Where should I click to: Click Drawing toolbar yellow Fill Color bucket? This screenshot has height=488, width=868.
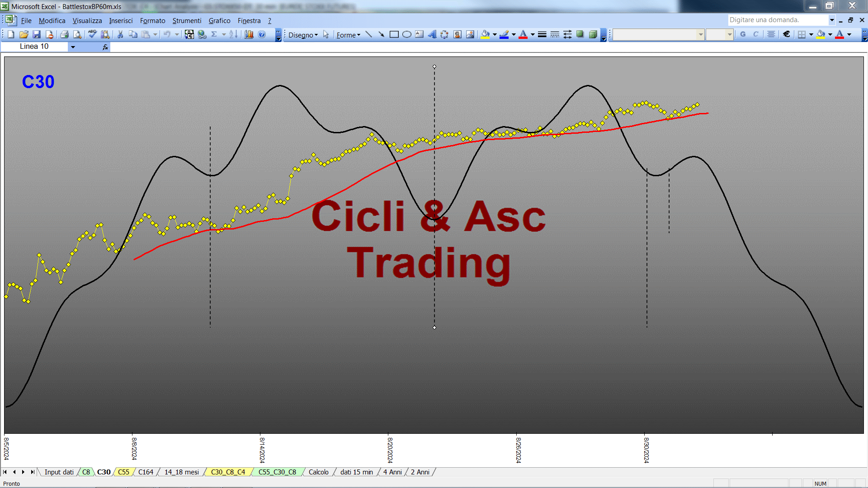point(485,35)
